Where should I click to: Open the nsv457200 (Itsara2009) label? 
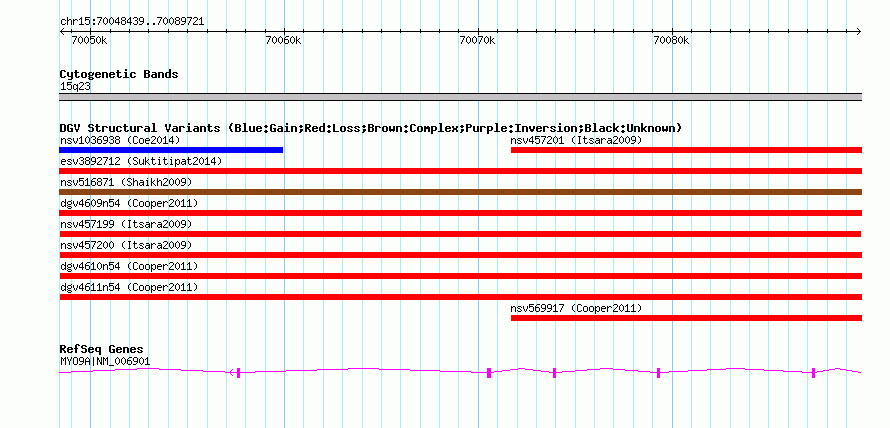coord(126,245)
